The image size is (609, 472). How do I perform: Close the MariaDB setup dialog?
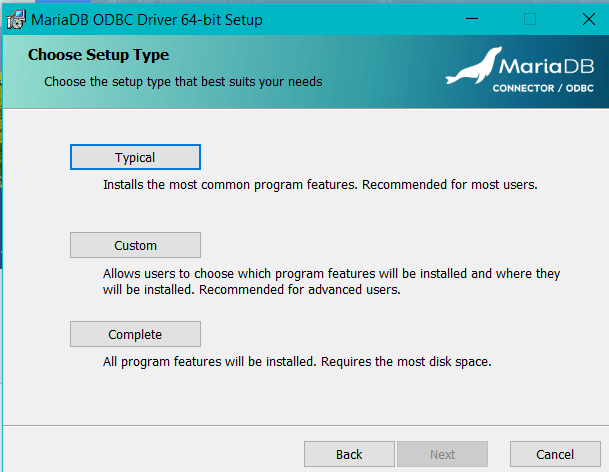(586, 18)
